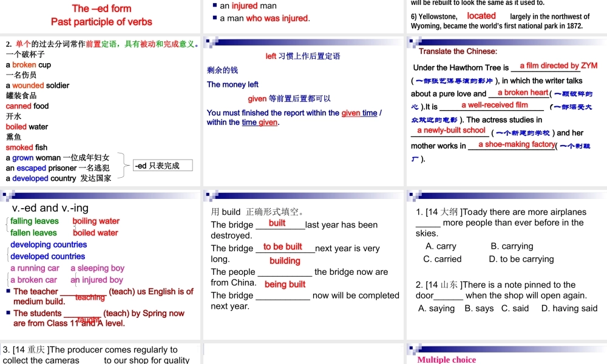Click the text 'an injured boy'

pos(97,280)
